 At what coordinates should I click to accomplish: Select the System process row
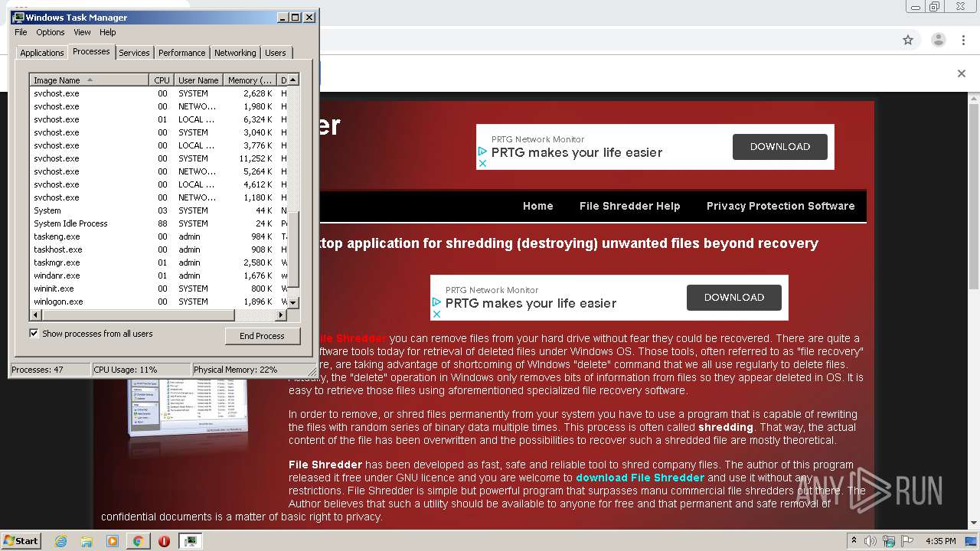[x=158, y=210]
